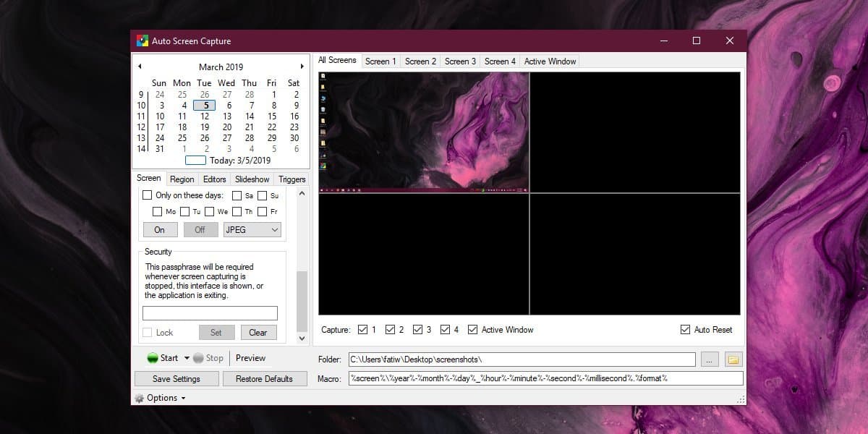Check the Fr day checkbox

263,212
